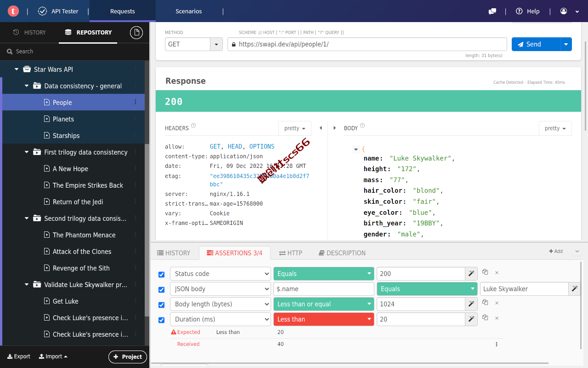
Task: Click magic wand for Body length value
Action: [x=471, y=304]
